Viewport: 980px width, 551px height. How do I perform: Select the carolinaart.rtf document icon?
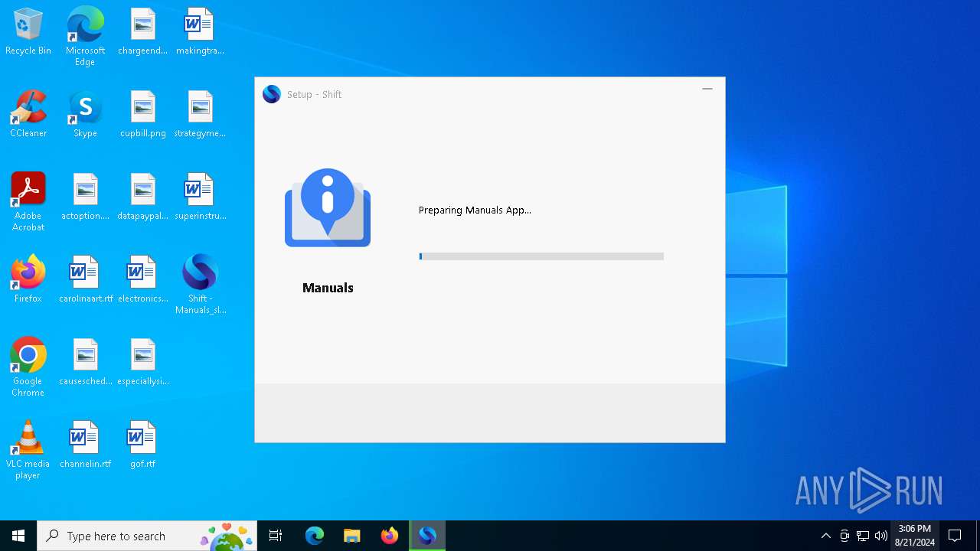coord(85,280)
